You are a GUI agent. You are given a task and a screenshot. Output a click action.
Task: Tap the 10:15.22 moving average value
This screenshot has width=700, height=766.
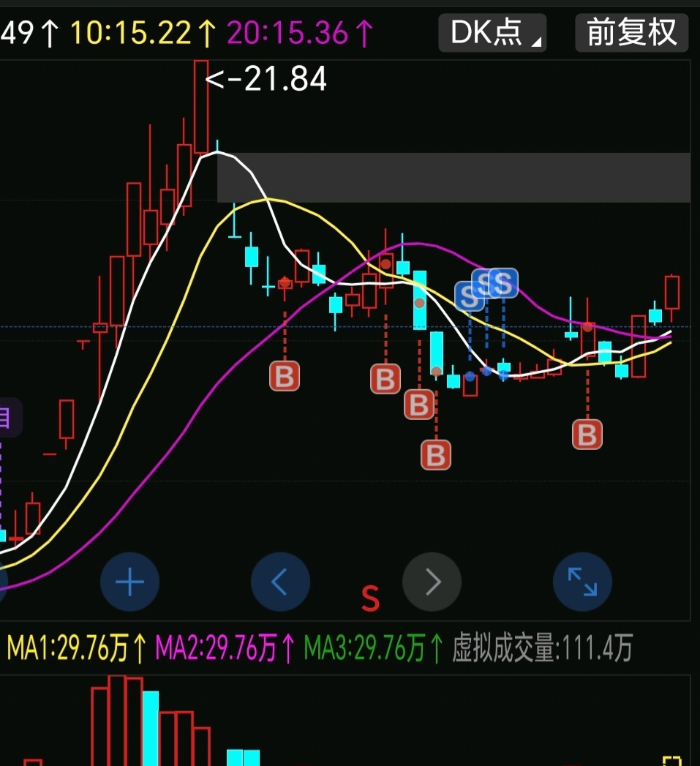143,33
